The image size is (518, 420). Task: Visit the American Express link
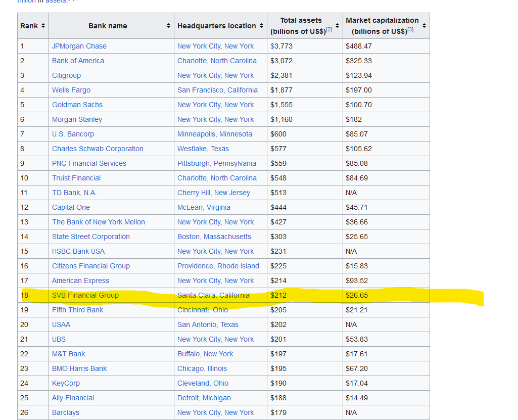[x=81, y=281]
